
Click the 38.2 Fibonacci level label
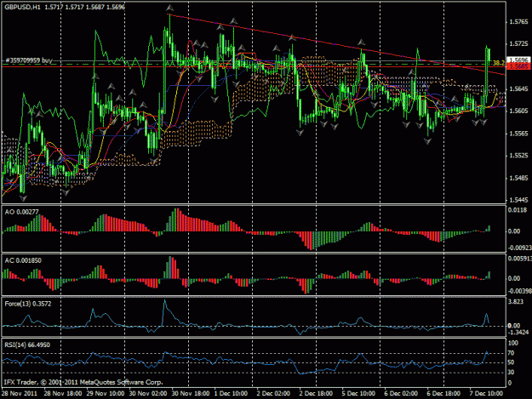[499, 63]
